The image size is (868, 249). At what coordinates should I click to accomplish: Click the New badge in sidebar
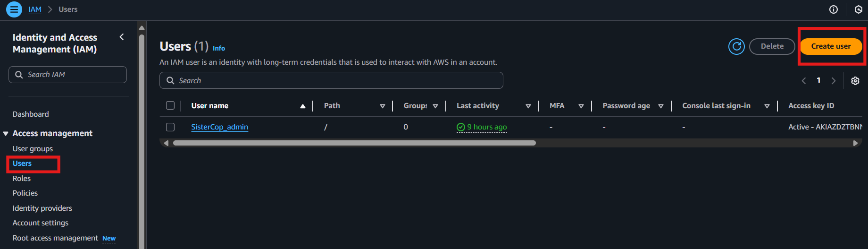(x=109, y=239)
